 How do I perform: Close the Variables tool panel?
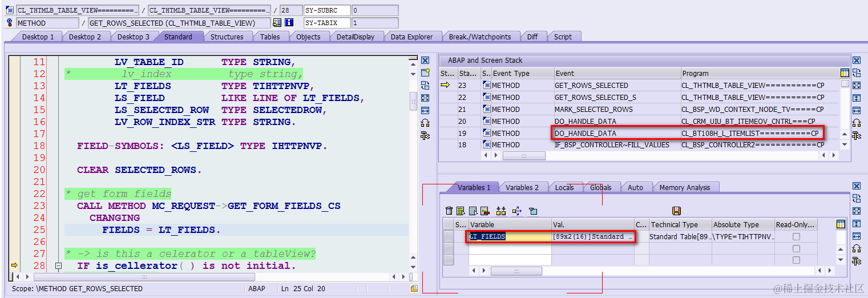pos(856,186)
